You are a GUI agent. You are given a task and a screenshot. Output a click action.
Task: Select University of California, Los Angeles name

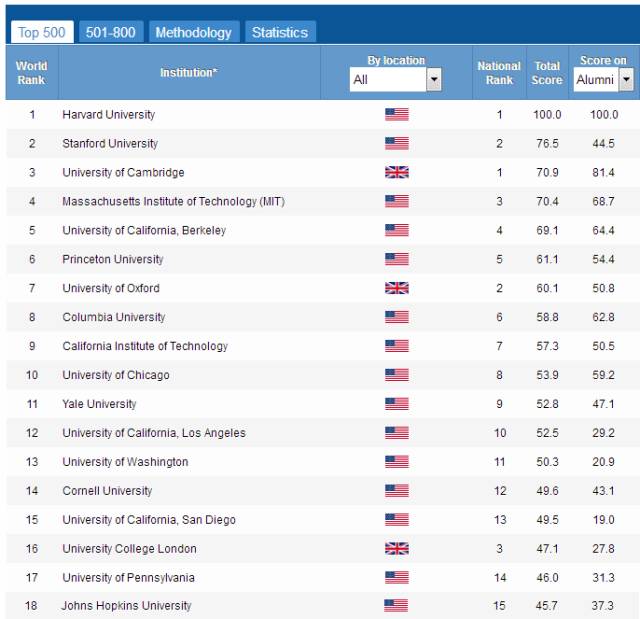[x=154, y=433]
